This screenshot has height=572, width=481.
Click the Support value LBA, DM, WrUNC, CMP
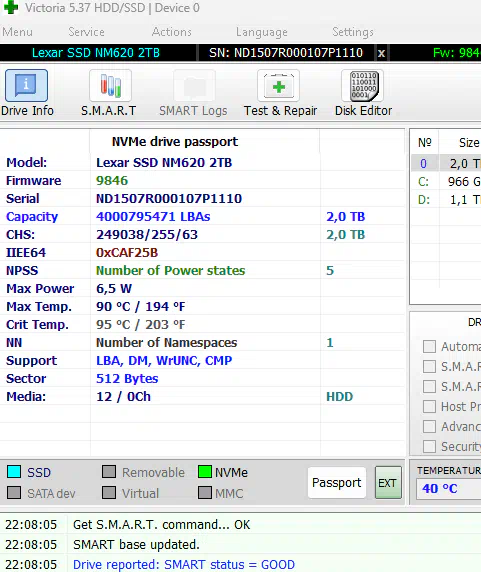click(x=164, y=360)
